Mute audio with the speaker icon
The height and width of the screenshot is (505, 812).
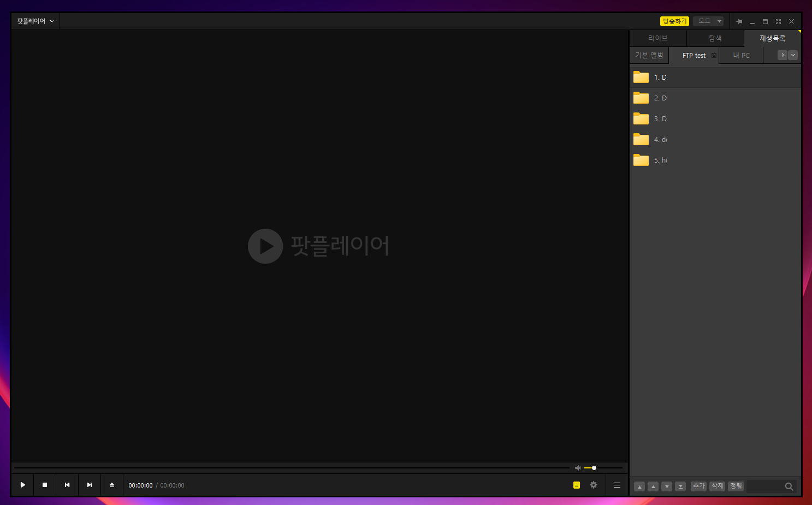[578, 468]
